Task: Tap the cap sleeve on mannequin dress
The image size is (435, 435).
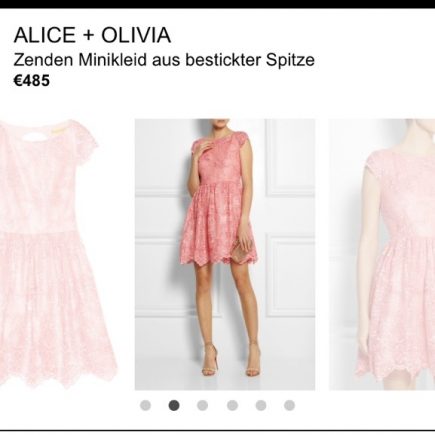Action: 369,163
